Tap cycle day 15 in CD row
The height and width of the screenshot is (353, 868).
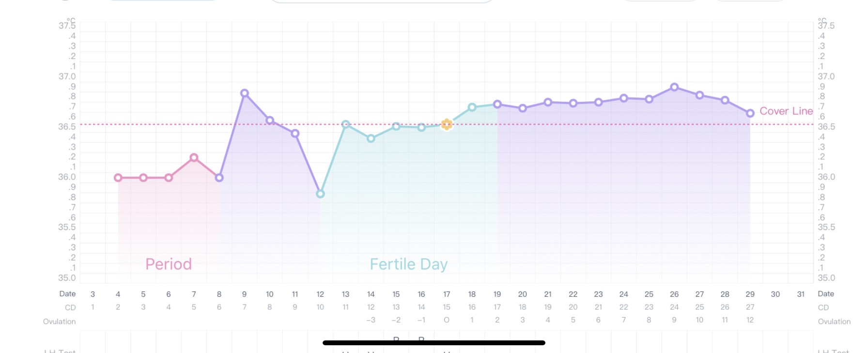[x=447, y=307]
